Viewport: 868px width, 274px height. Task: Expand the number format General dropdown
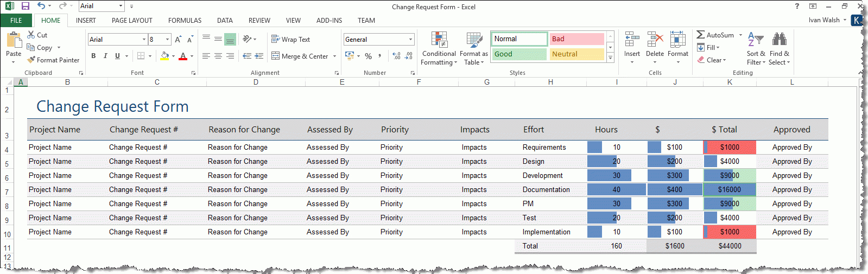410,40
